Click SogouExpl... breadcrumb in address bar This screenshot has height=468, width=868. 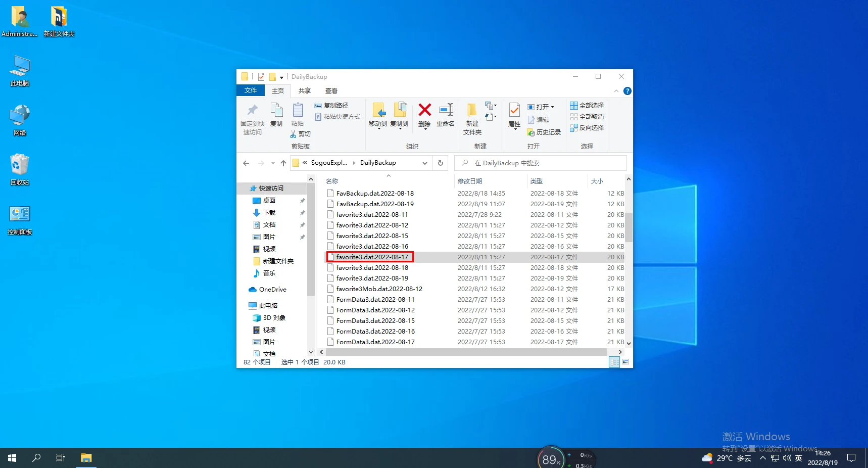point(329,163)
